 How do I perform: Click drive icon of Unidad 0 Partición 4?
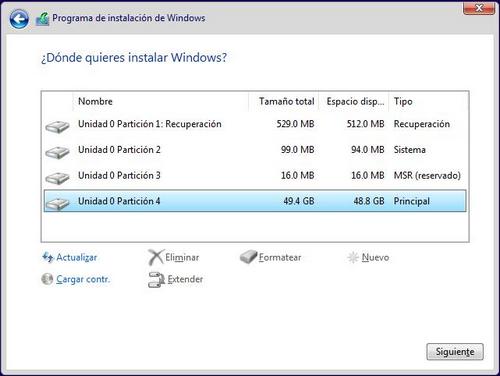57,203
